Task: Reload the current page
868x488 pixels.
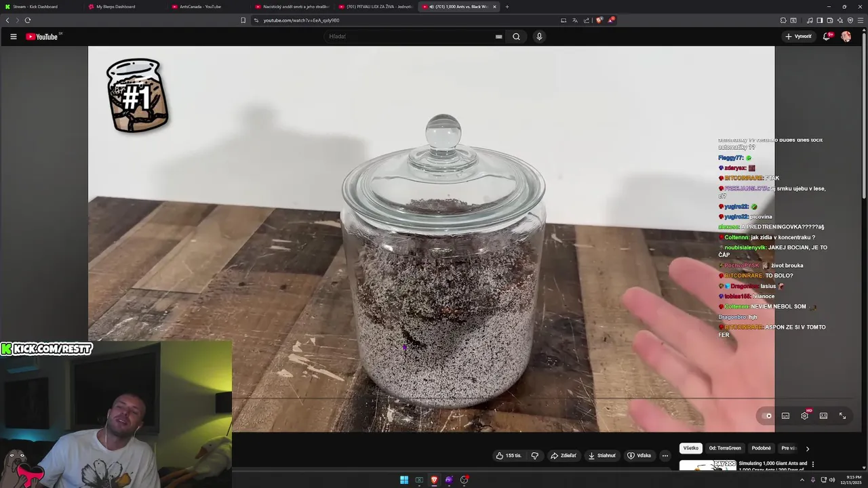Action: point(28,20)
